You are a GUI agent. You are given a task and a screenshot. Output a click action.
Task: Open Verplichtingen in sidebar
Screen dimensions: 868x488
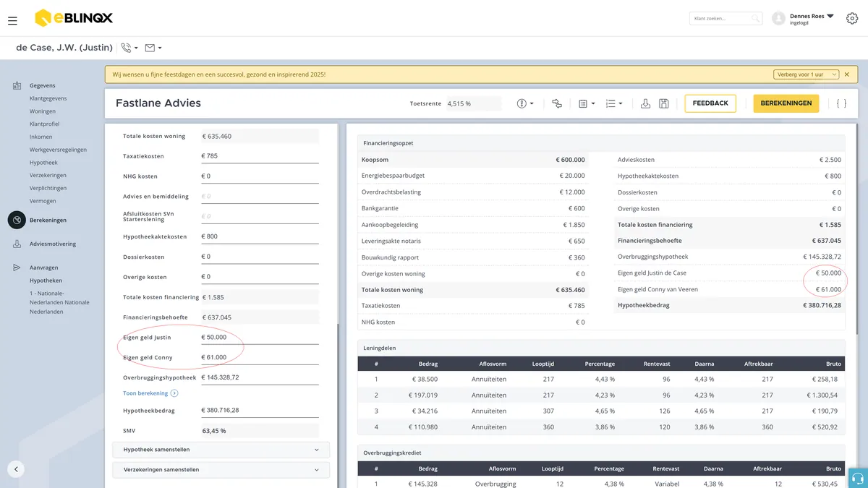(48, 188)
